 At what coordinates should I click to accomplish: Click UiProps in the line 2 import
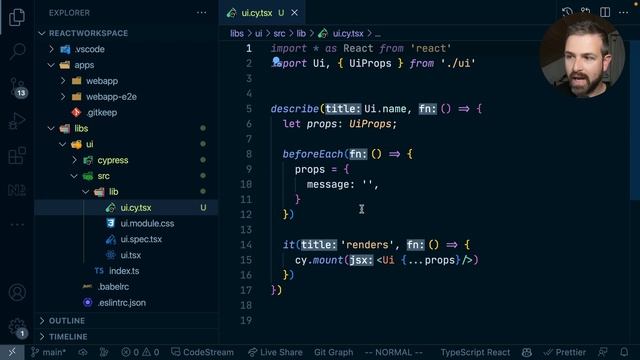370,64
